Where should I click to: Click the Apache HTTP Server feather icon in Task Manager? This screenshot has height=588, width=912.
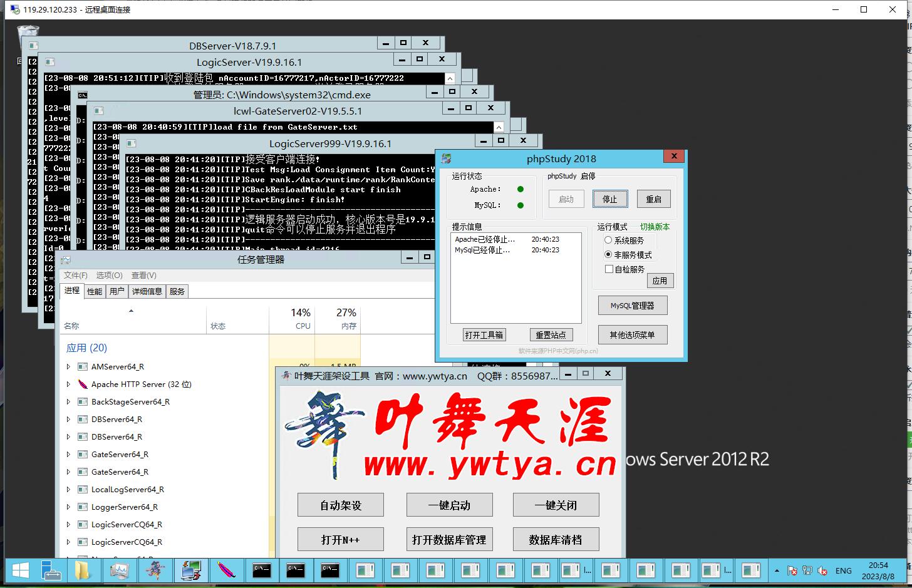(82, 384)
